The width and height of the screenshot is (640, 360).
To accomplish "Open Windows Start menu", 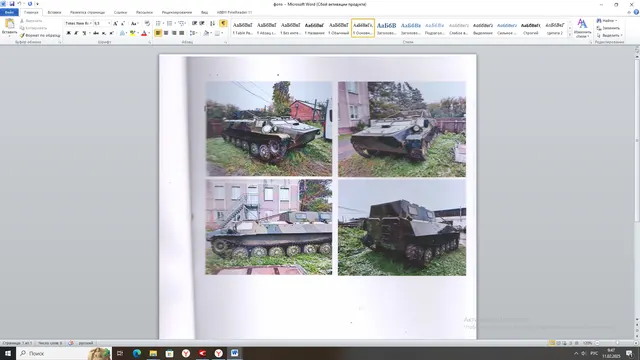I will click(8, 353).
